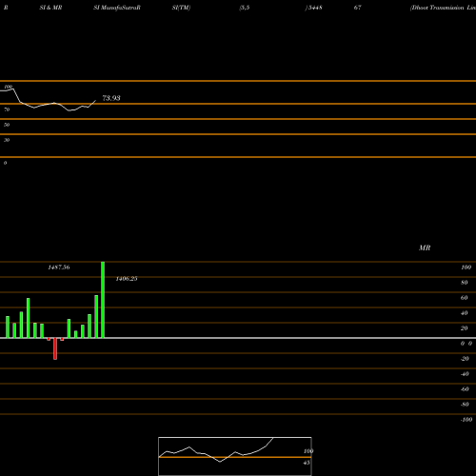Click the MR panel label
This screenshot has height=476, width=476.
(425, 248)
